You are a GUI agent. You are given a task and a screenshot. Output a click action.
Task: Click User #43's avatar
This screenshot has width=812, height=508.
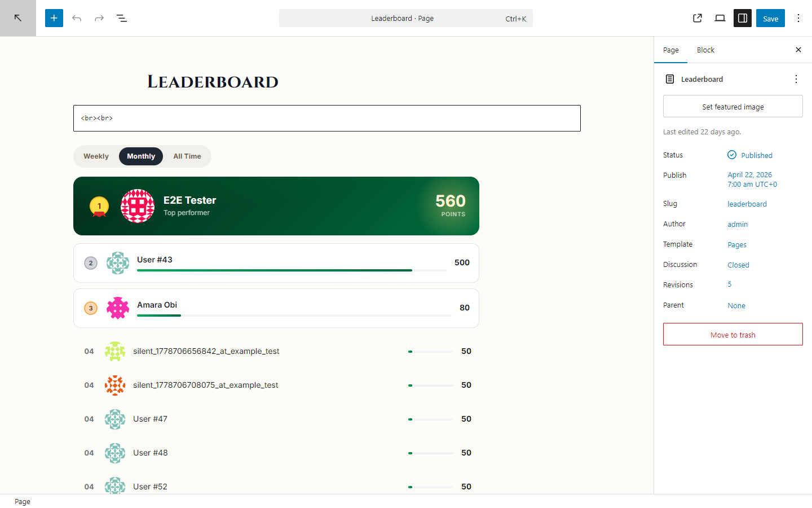point(118,263)
